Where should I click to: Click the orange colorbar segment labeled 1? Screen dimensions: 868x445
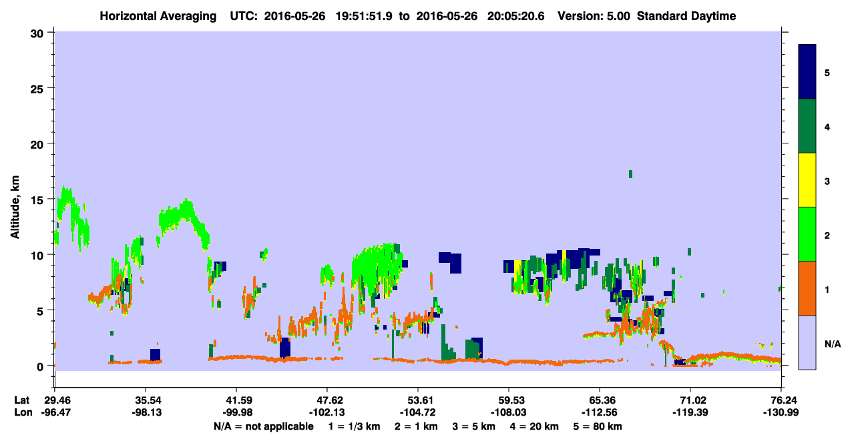point(807,288)
